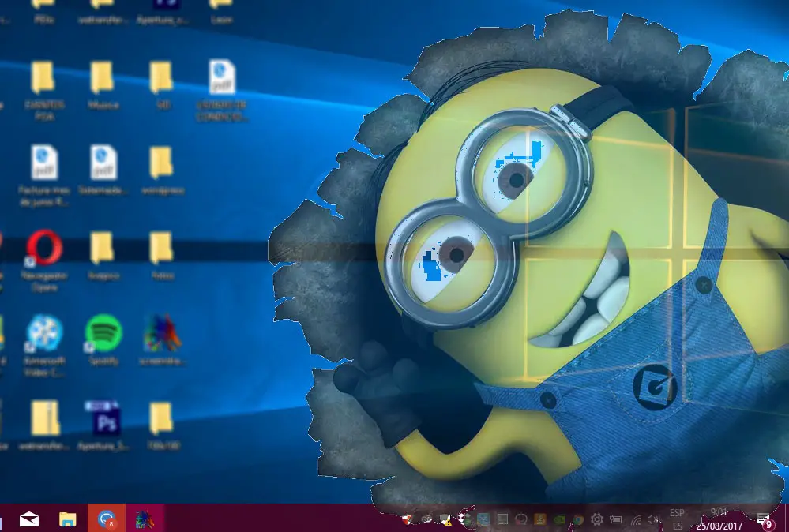Open the Wi-Fi network tray icon
The width and height of the screenshot is (789, 532).
(636, 519)
